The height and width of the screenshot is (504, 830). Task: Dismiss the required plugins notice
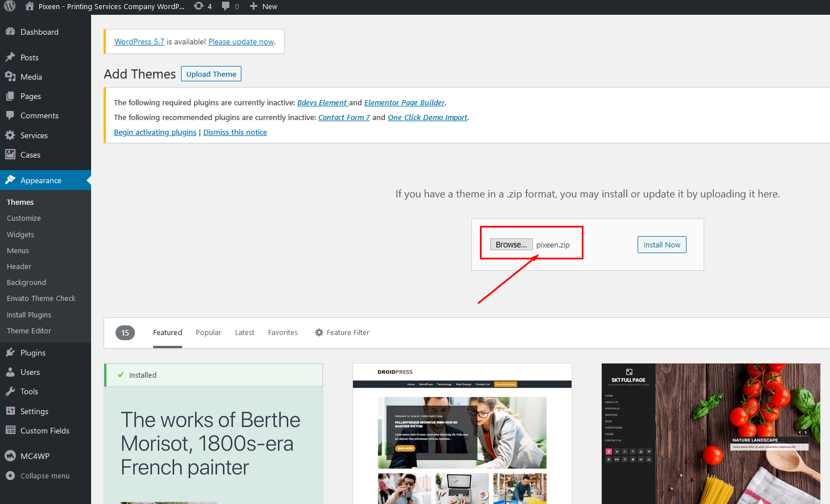coord(235,132)
